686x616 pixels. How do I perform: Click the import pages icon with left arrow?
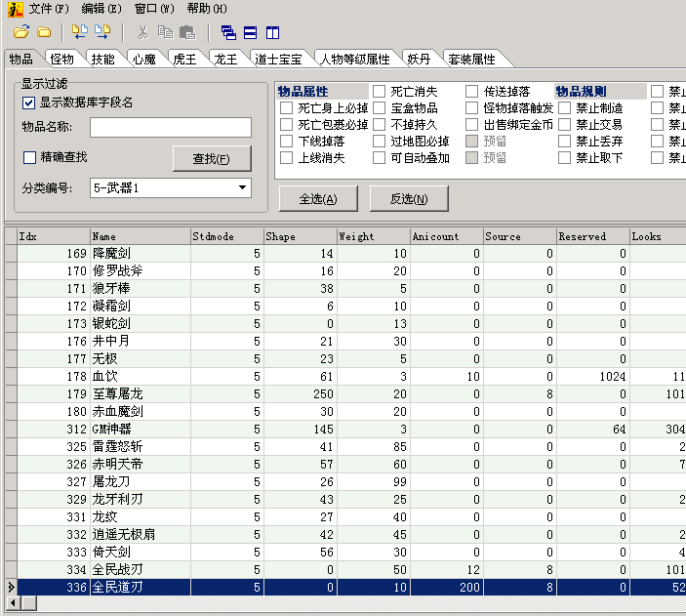(80, 32)
